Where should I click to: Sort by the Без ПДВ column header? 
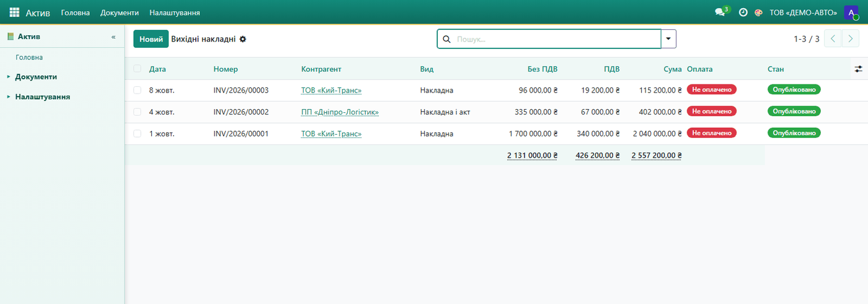541,69
